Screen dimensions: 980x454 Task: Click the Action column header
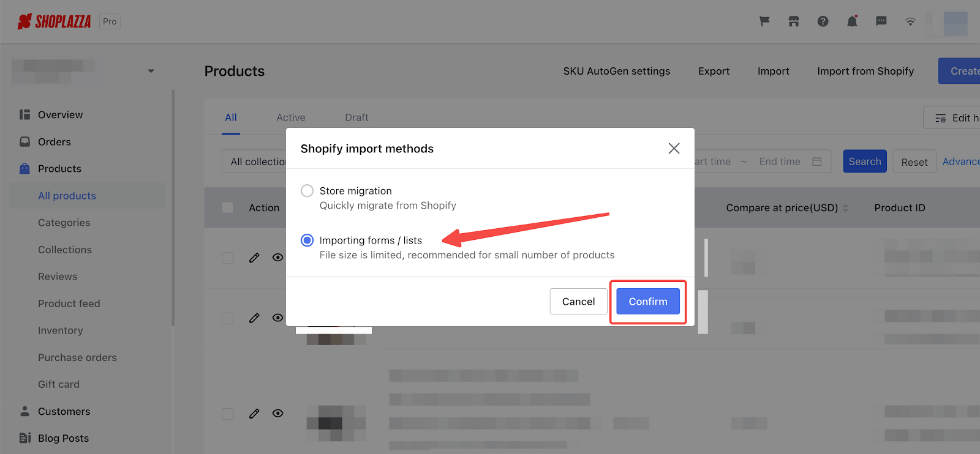[264, 208]
